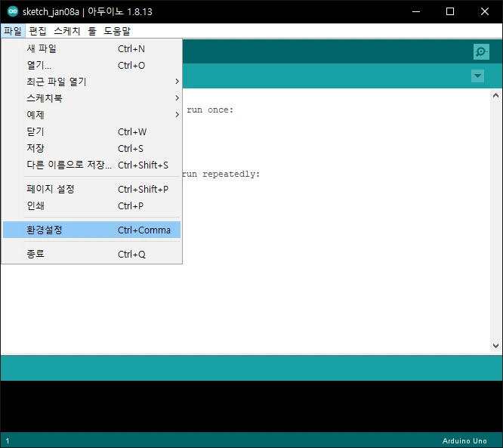This screenshot has height=448, width=503.
Task: Expand the 스케치북 submenu
Action: [x=91, y=98]
